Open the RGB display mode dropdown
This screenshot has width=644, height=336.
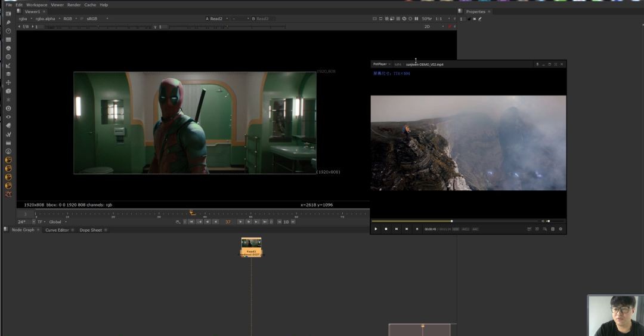(x=70, y=19)
